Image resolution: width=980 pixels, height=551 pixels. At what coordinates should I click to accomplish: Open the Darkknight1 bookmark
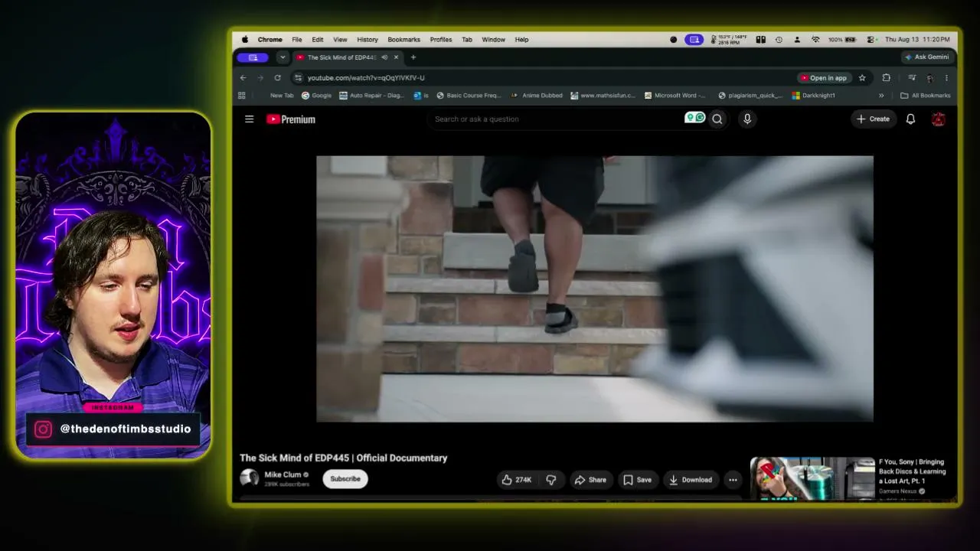click(814, 96)
